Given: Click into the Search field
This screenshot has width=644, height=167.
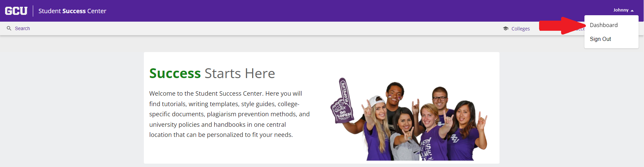Looking at the screenshot, I should pyautogui.click(x=22, y=28).
